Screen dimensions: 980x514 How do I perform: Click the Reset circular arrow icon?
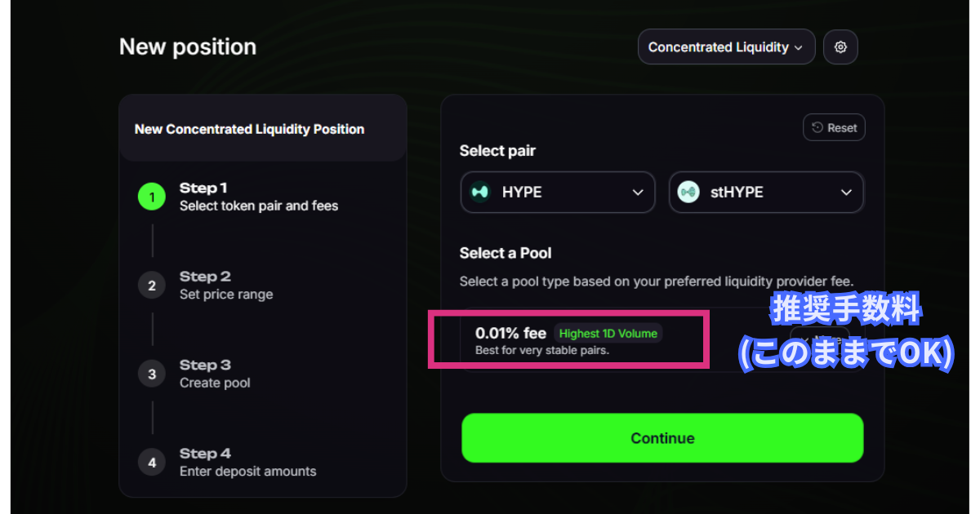[817, 128]
